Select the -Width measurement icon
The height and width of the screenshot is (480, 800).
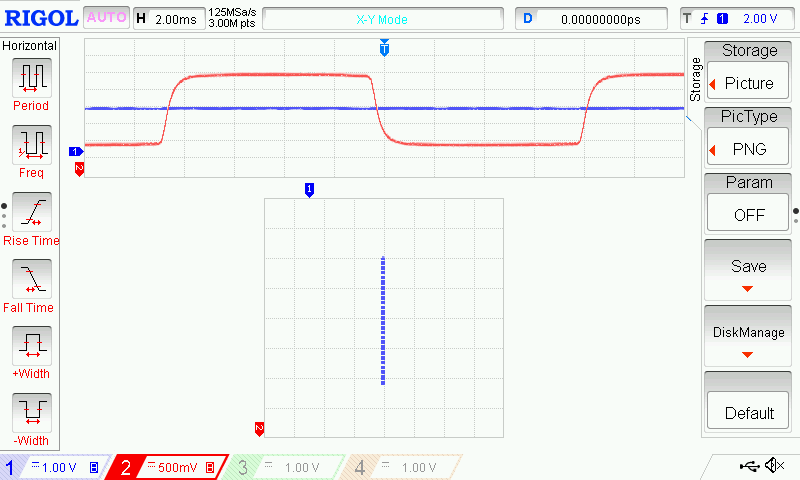(x=32, y=412)
